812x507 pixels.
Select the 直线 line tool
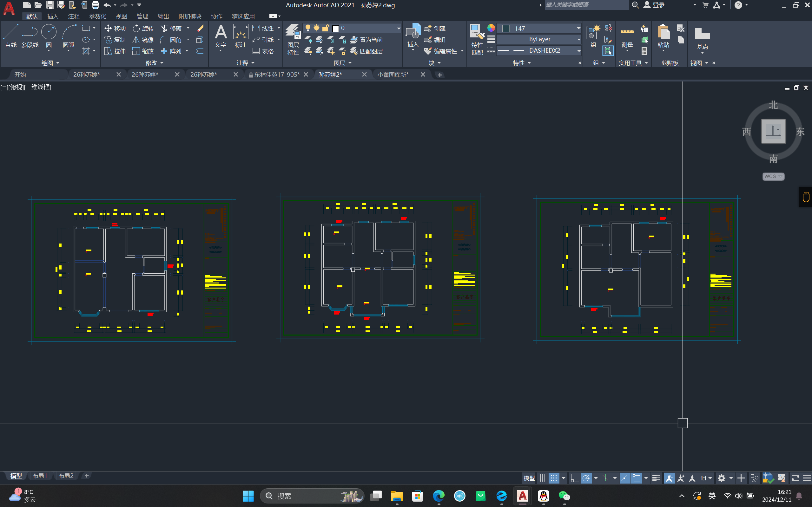coord(11,36)
